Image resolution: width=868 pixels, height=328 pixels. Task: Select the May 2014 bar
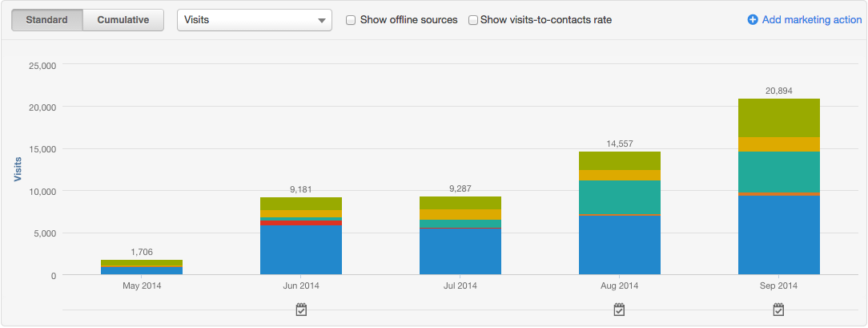[142, 267]
